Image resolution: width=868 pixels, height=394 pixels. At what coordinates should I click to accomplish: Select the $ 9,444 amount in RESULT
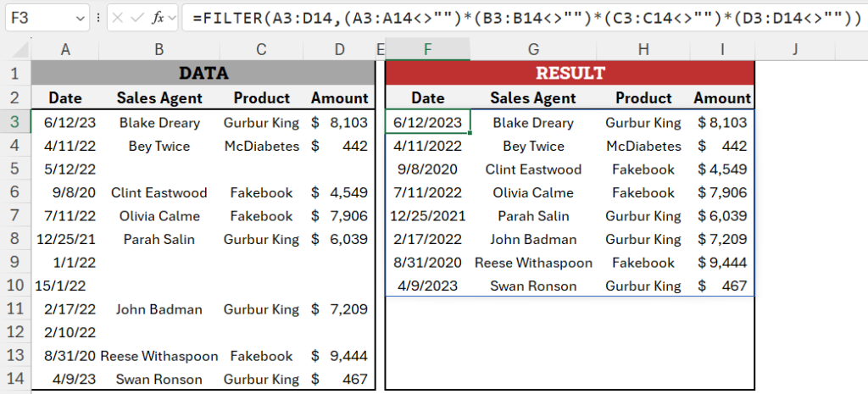pos(722,263)
